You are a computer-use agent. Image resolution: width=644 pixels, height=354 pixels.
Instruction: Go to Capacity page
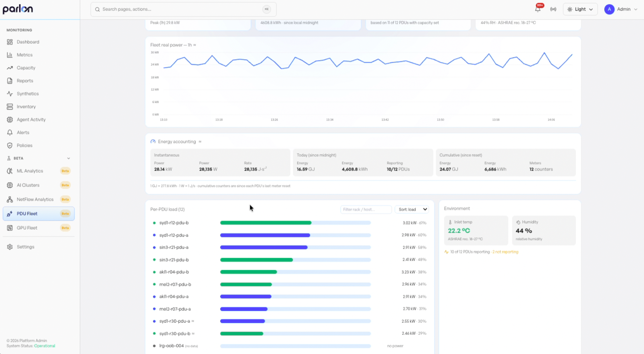click(26, 68)
